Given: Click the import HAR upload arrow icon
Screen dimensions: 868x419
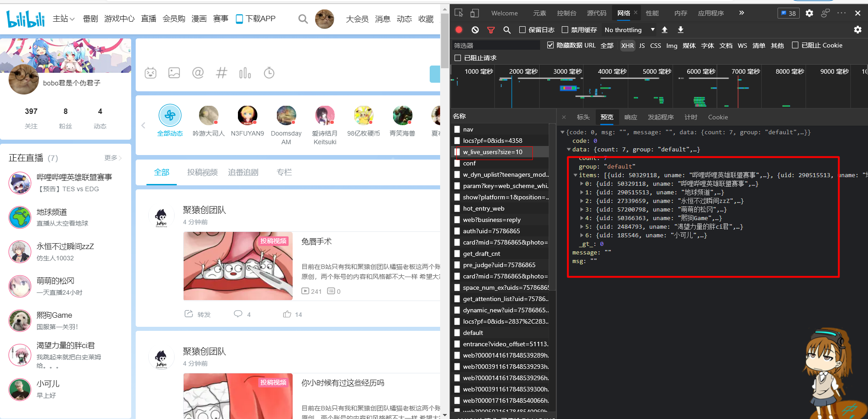Looking at the screenshot, I should coord(664,30).
